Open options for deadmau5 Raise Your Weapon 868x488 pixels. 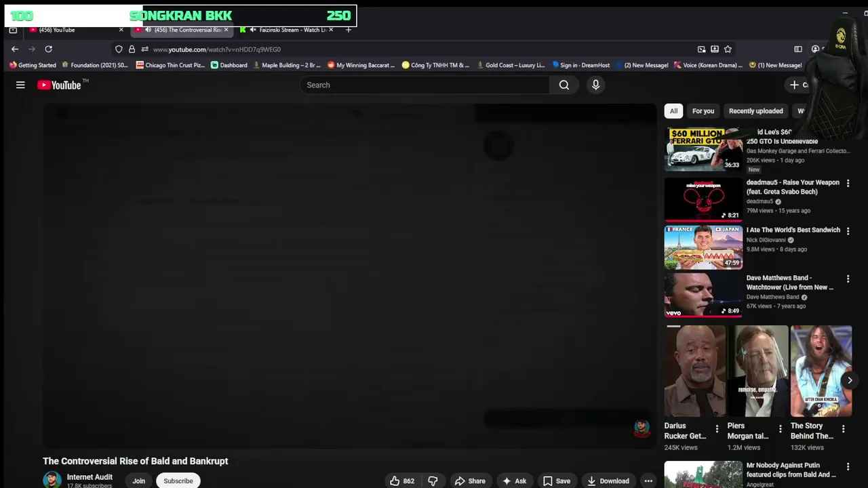coord(848,183)
